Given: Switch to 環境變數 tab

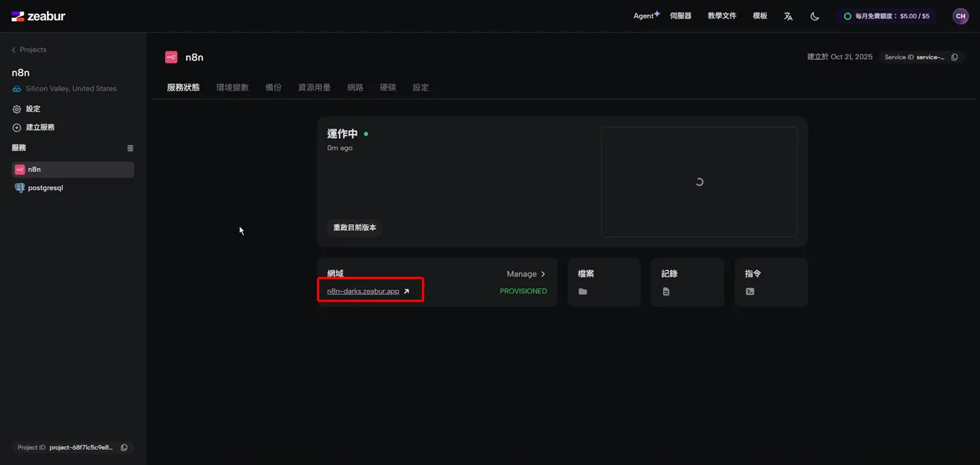Looking at the screenshot, I should coord(233,88).
